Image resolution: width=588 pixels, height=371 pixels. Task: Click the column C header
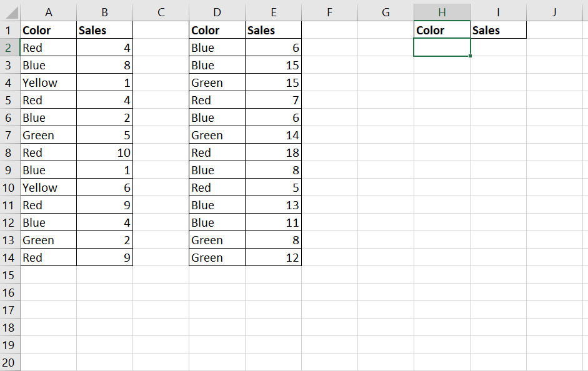161,12
